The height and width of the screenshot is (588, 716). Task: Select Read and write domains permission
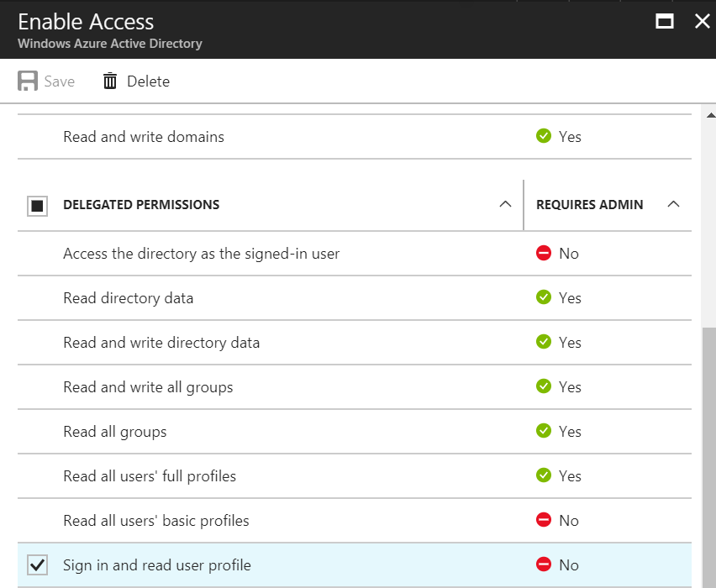144,136
